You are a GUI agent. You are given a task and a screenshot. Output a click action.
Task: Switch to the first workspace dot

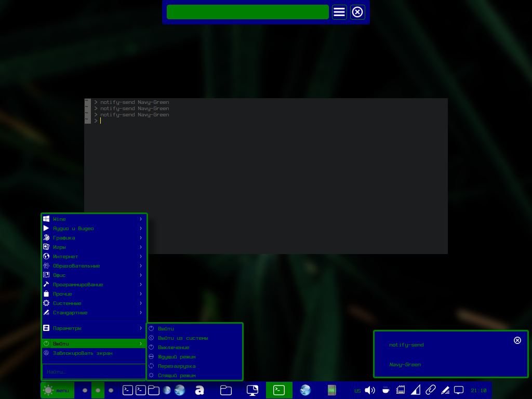(x=85, y=390)
